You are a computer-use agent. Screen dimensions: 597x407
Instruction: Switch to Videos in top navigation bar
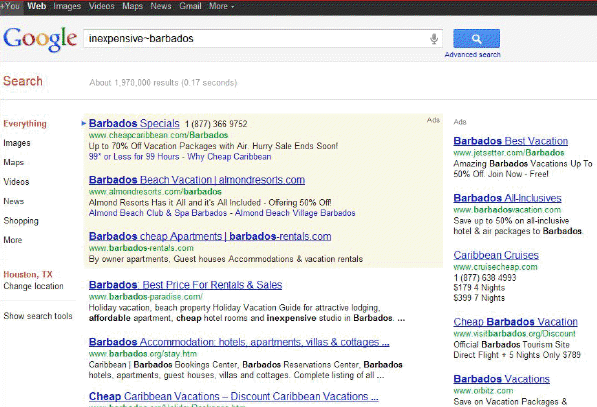tap(101, 6)
